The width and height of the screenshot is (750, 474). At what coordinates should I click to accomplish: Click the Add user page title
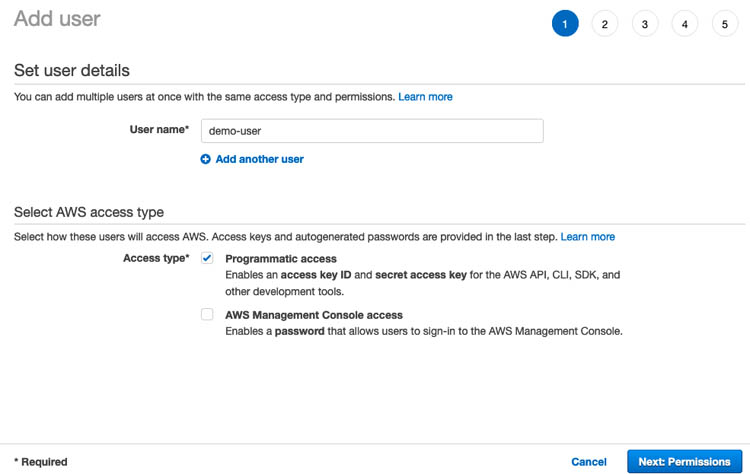tap(57, 19)
